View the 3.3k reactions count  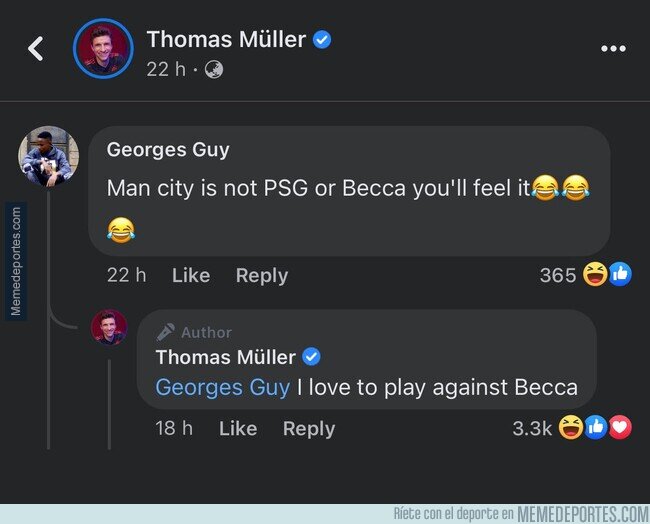[532, 428]
